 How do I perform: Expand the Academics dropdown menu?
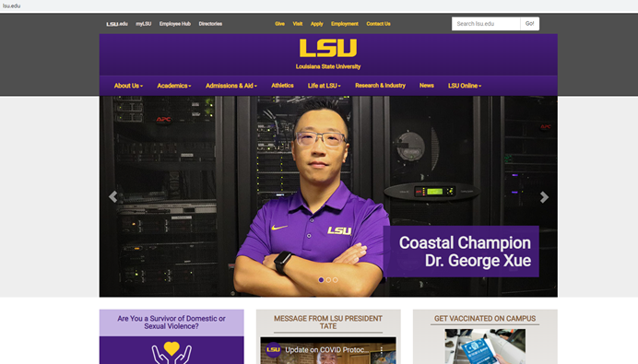coord(174,86)
